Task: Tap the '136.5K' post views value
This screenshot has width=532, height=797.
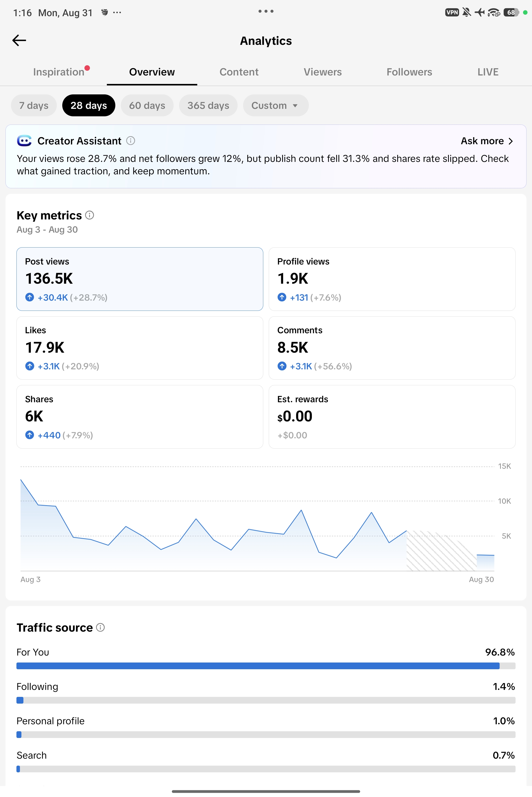Action: (x=49, y=278)
